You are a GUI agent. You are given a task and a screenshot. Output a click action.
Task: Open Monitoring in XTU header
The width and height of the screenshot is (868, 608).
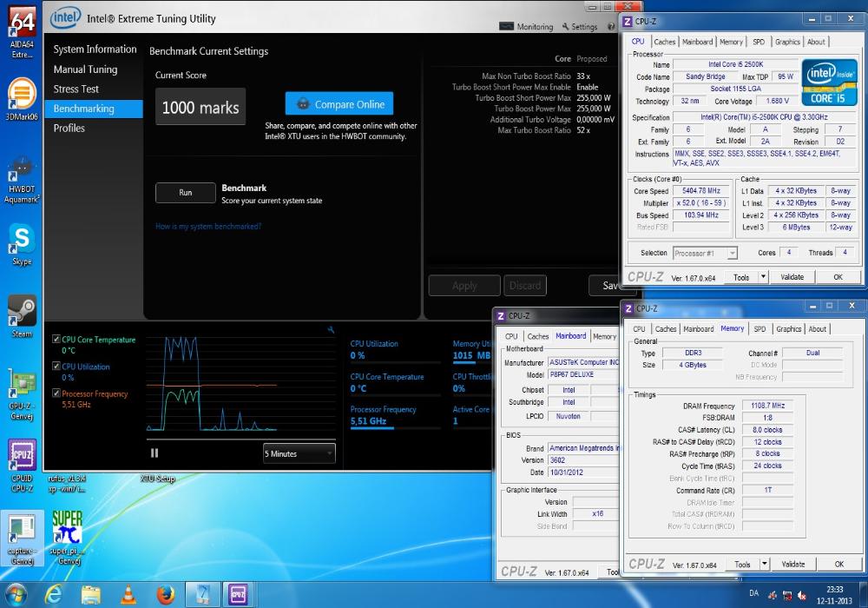pyautogui.click(x=526, y=27)
